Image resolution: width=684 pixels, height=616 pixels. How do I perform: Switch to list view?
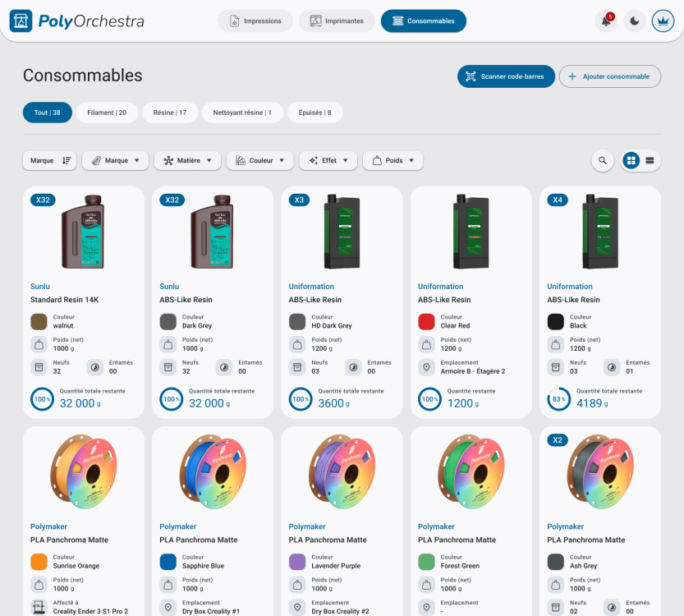(x=650, y=160)
